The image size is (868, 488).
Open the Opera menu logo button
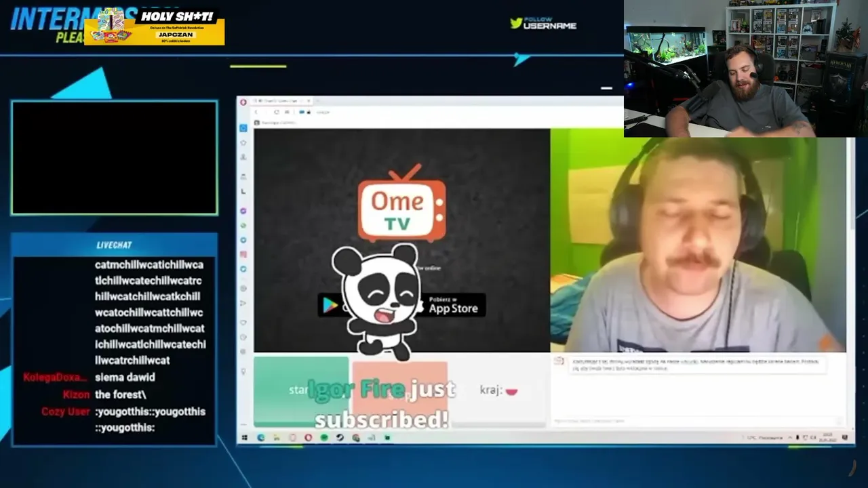coord(243,102)
